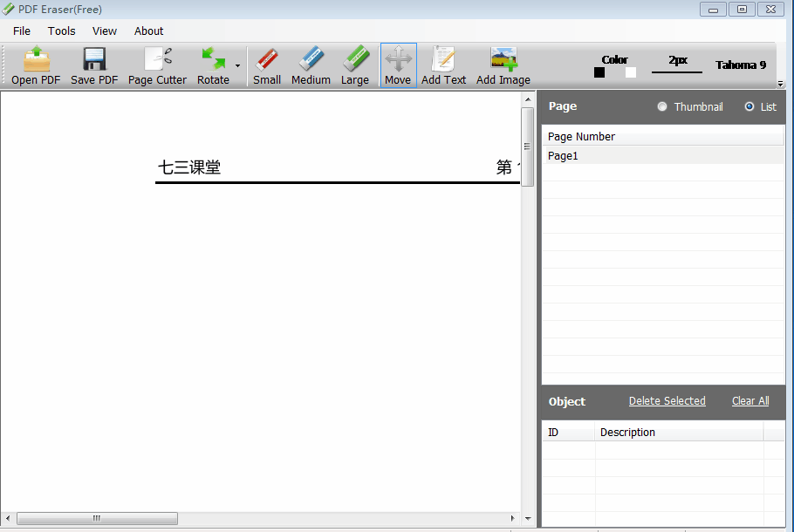Maximize the PDF Eraser window
The image size is (794, 532).
point(742,9)
